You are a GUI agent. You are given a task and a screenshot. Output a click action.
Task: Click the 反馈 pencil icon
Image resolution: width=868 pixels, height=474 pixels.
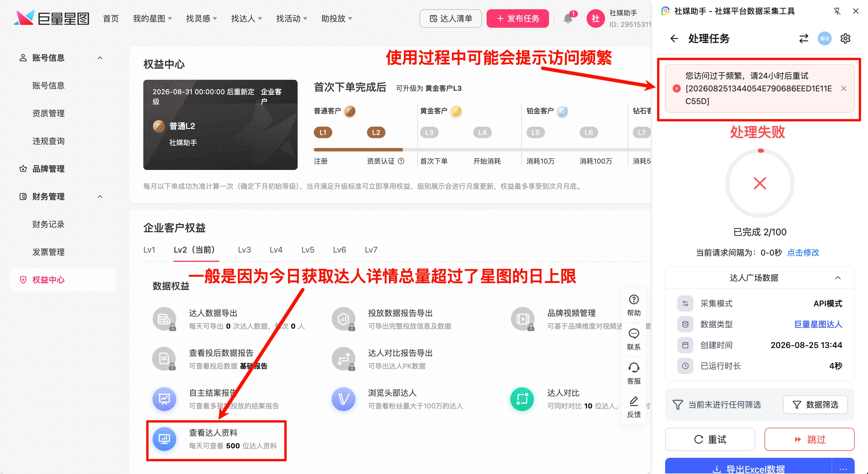click(633, 407)
